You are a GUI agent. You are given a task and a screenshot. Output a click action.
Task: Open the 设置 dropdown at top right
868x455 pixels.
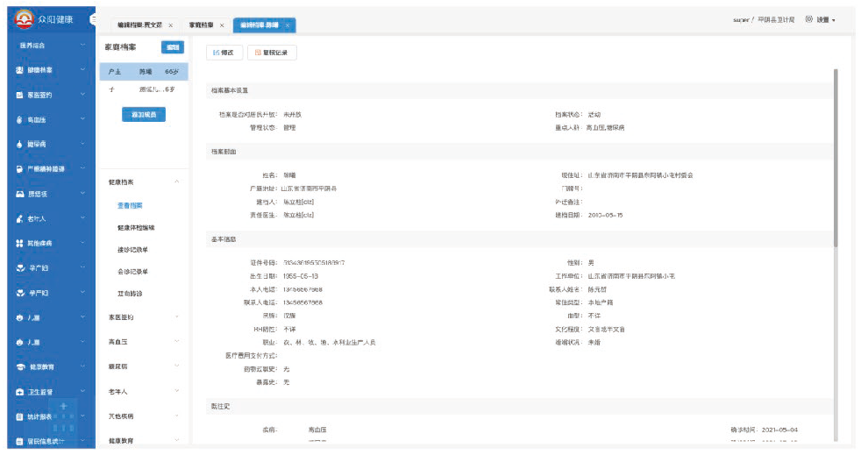pos(825,19)
